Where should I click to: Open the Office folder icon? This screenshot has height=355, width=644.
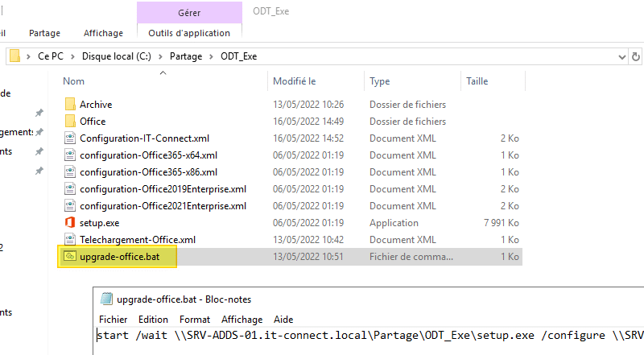coord(70,122)
